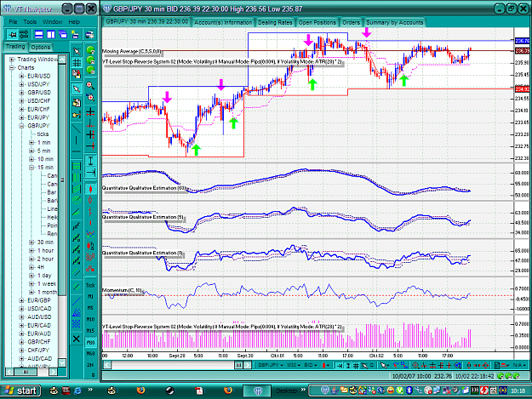Expand the Trading Window tree node

pos(12,60)
